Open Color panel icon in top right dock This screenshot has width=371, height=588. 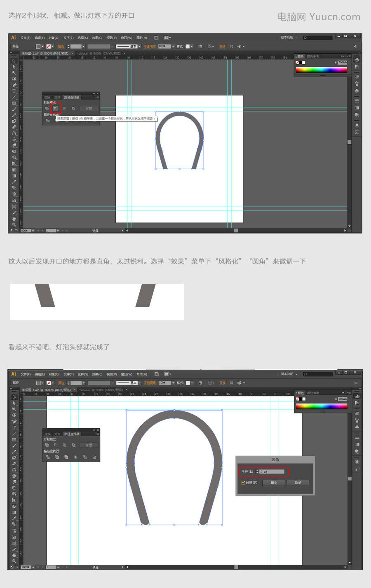point(357,60)
